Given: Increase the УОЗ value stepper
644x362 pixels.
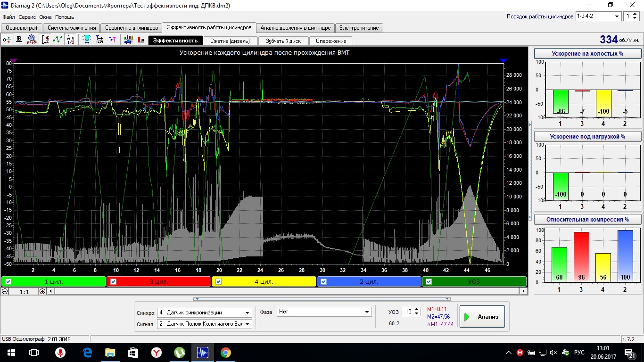Looking at the screenshot, I should click(417, 310).
